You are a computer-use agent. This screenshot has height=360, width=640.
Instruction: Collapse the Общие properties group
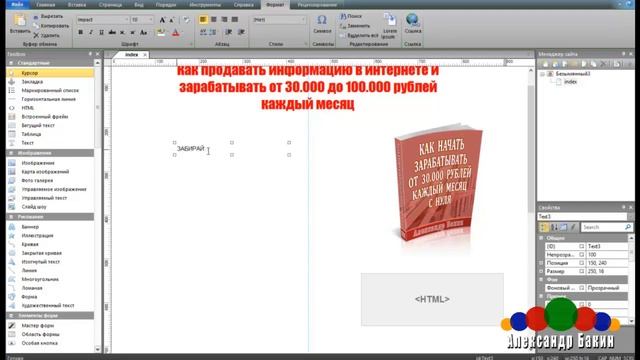(x=542, y=238)
